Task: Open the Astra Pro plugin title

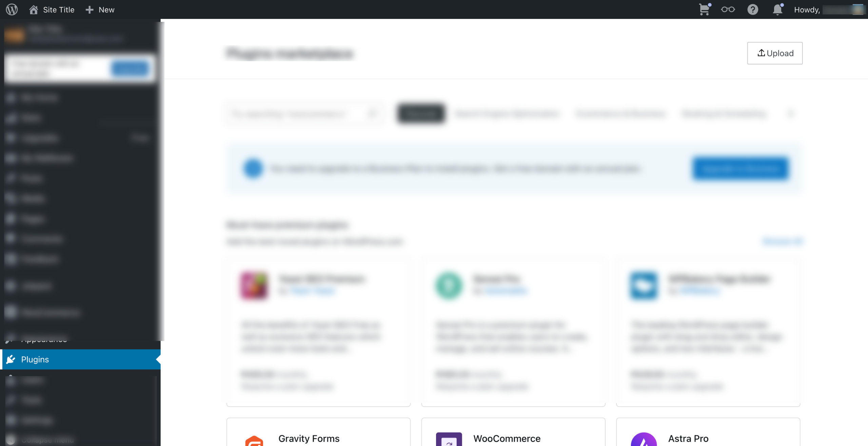Action: coord(688,439)
